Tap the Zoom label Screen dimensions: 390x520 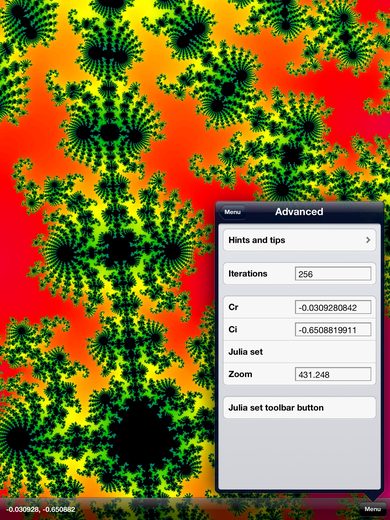tap(240, 374)
